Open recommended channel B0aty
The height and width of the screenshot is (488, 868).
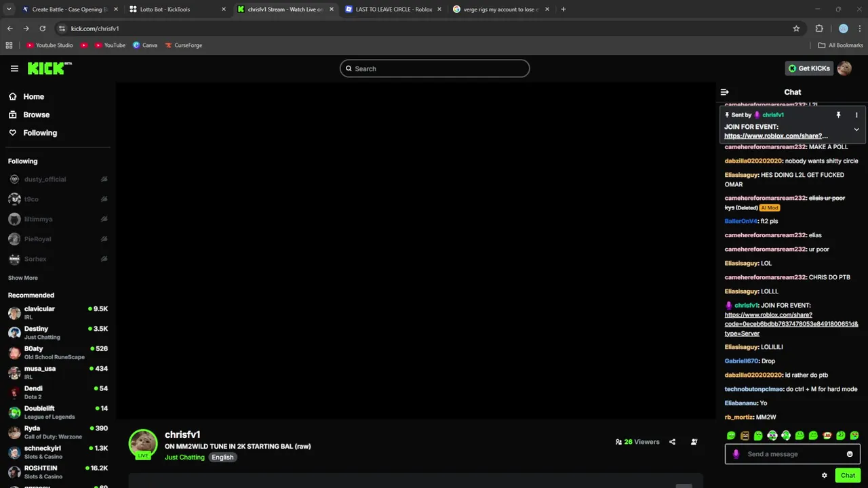(58, 352)
